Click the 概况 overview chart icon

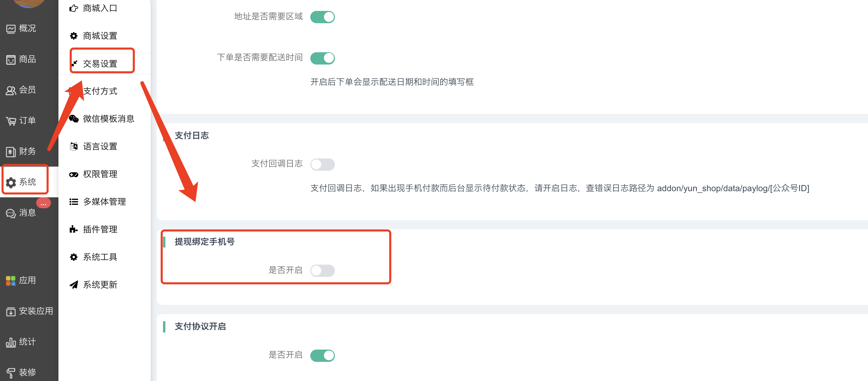[11, 29]
